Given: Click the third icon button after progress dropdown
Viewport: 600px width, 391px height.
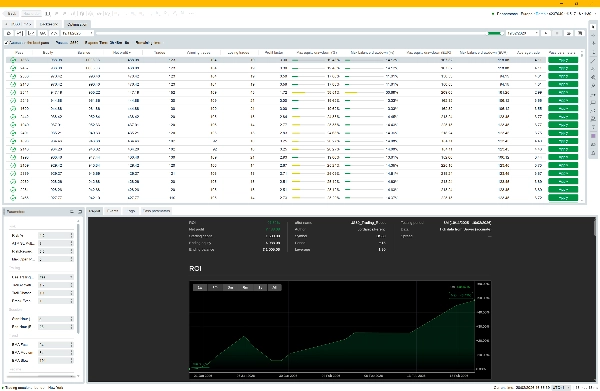Looking at the screenshot, I should (569, 33).
